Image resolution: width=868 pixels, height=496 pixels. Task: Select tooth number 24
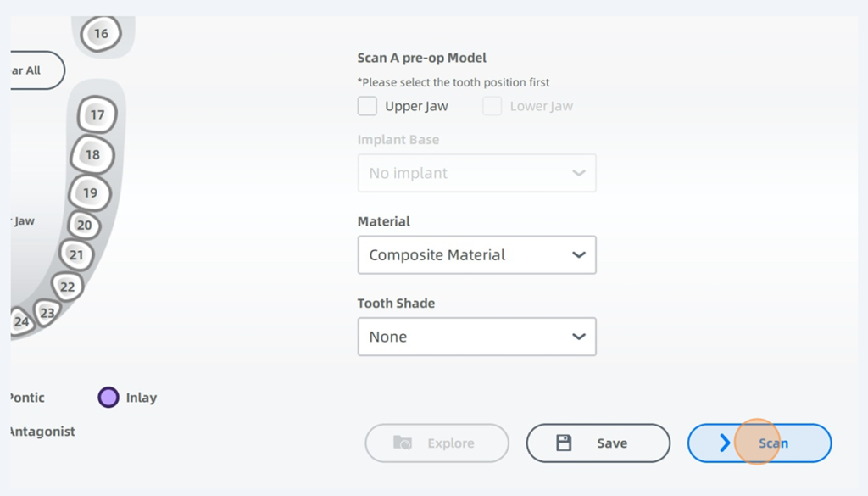point(21,322)
